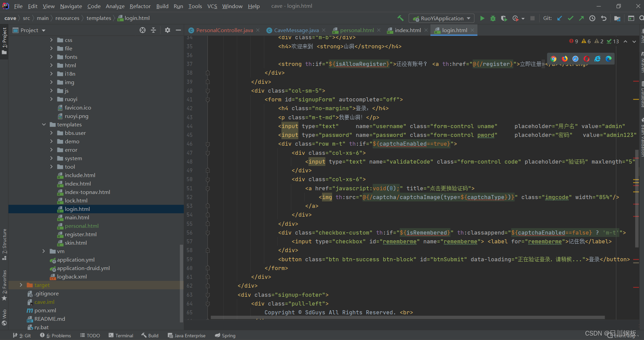Open the Build tool window
Image resolution: width=644 pixels, height=340 pixels.
pos(150,335)
